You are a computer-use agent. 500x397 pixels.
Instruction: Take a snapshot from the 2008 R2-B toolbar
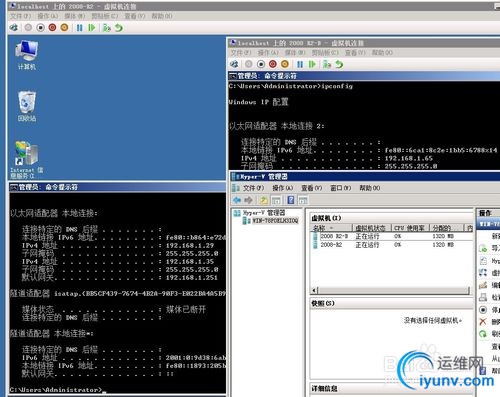327,64
